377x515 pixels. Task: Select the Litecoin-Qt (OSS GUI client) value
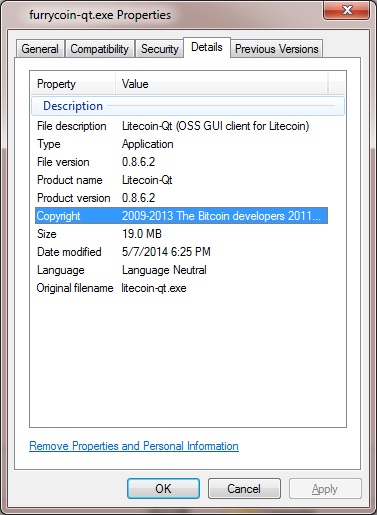coord(216,126)
